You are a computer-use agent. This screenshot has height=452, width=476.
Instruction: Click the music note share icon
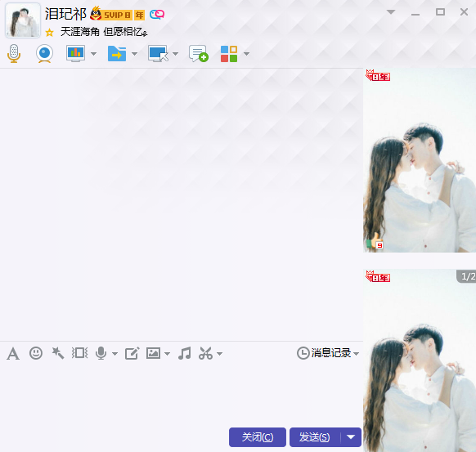point(185,353)
